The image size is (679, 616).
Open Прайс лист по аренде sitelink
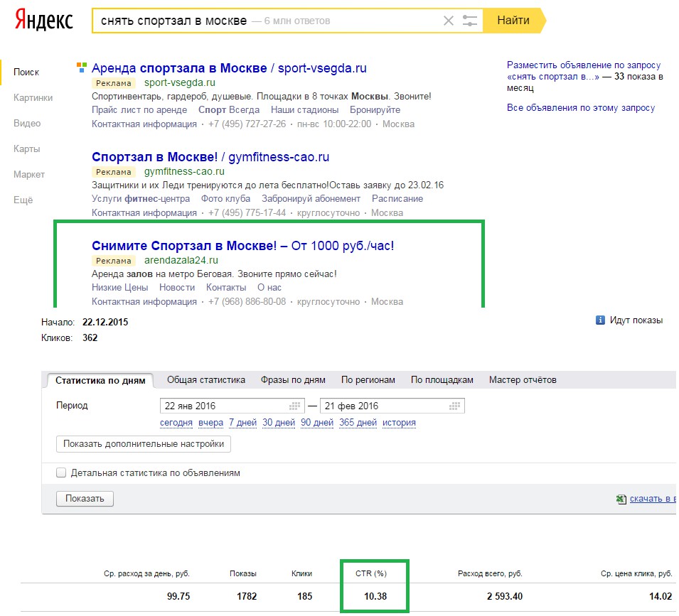point(139,110)
